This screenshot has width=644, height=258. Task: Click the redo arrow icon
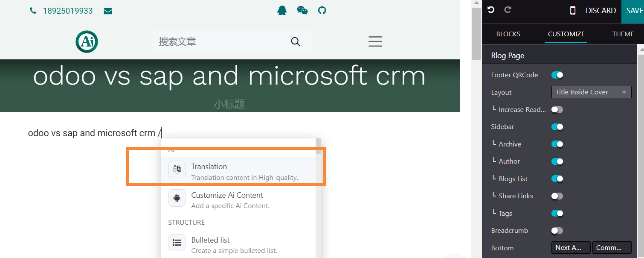coord(508,10)
